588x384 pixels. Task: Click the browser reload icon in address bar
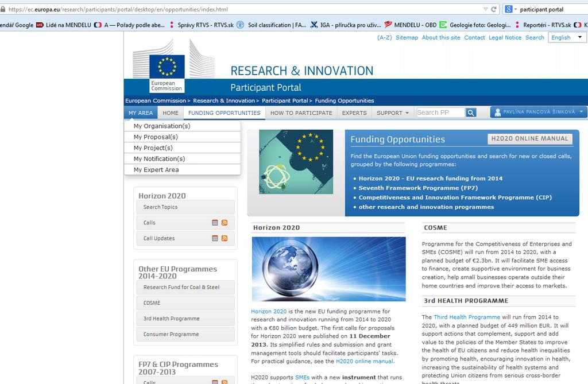(494, 9)
